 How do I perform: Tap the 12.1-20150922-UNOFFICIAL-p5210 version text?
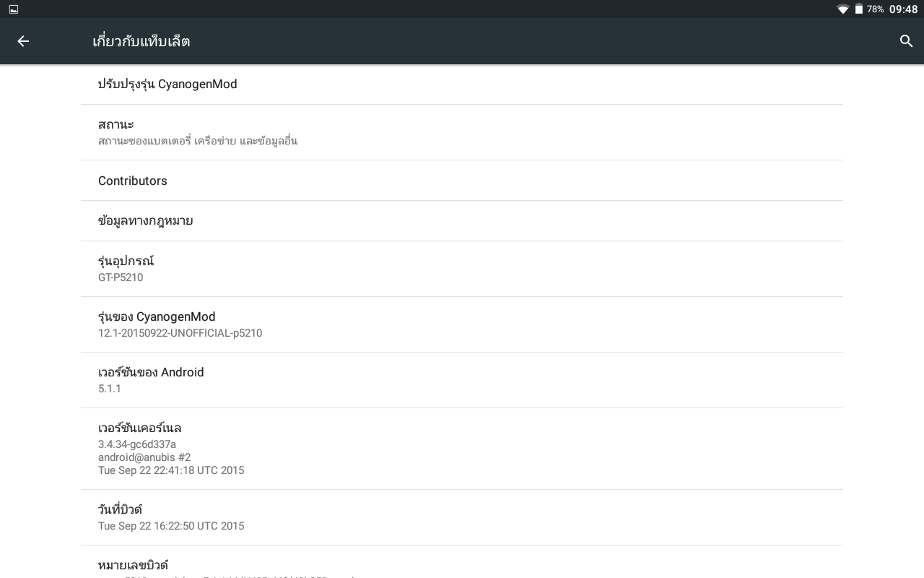[x=180, y=333]
